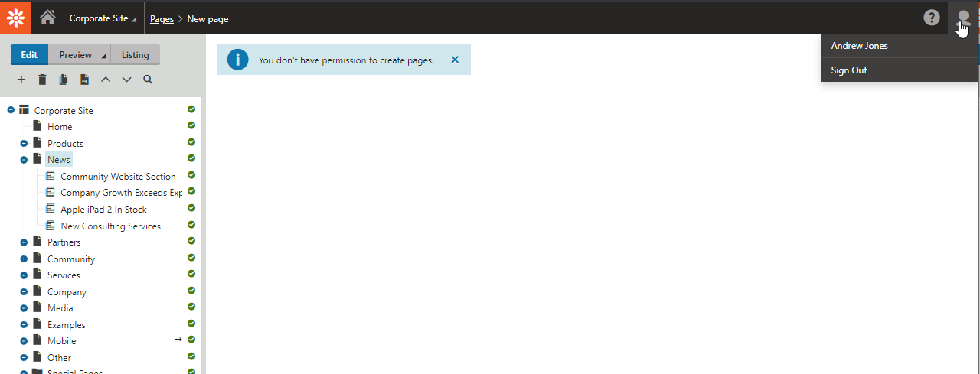Click the Copy page icon

pyautogui.click(x=64, y=80)
